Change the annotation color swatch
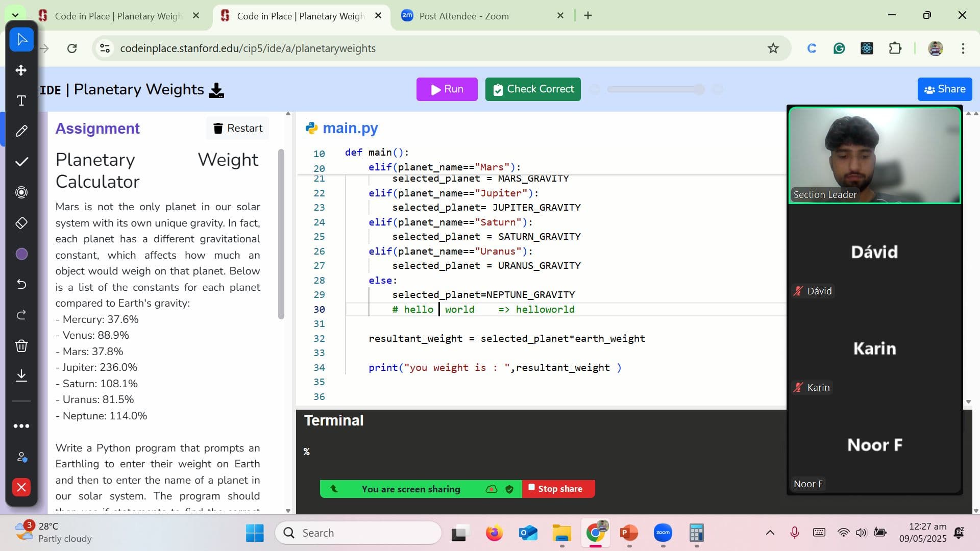 tap(21, 254)
